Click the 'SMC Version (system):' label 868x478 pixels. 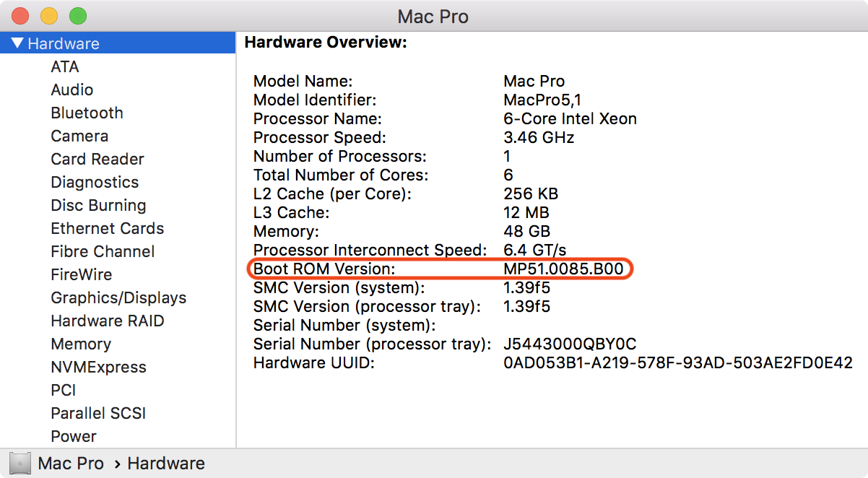point(339,287)
